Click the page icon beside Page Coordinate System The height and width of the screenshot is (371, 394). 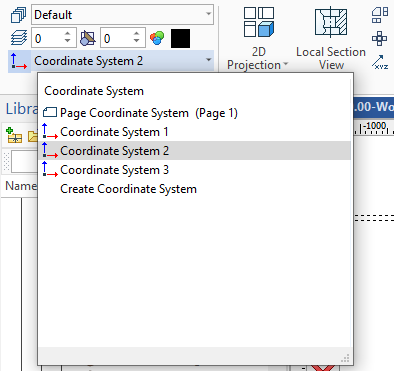(x=50, y=112)
